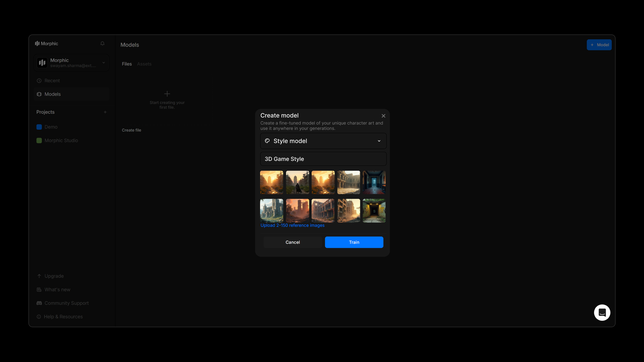Image resolution: width=644 pixels, height=362 pixels.
Task: Open Recent in the sidebar
Action: [x=52, y=81]
